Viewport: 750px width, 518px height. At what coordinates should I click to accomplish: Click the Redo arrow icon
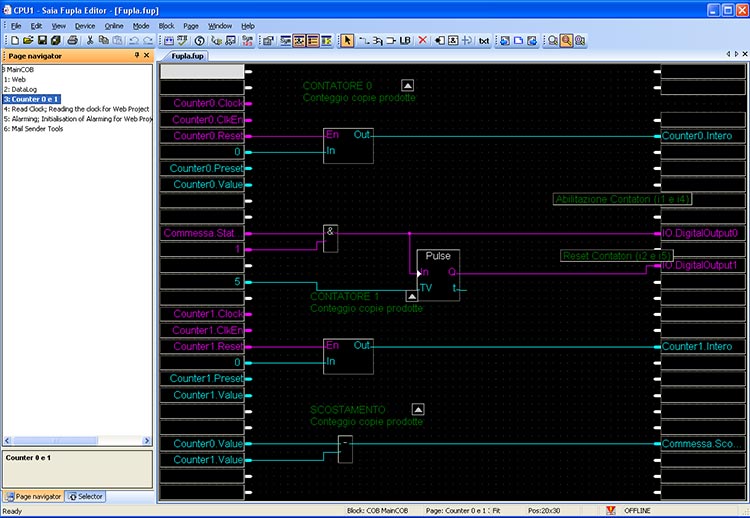(x=148, y=41)
